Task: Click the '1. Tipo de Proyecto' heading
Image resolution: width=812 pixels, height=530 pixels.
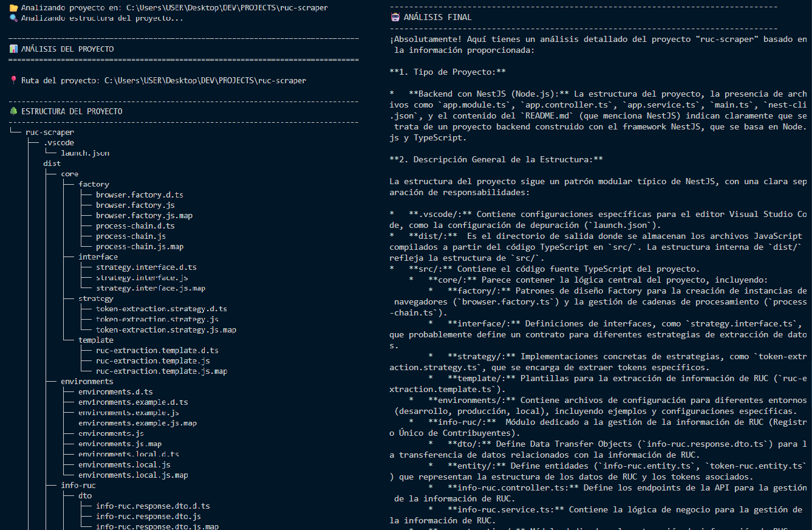Action: tap(448, 72)
